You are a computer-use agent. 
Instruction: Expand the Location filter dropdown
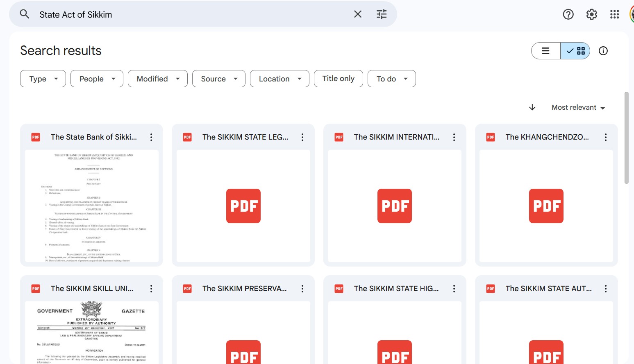point(280,79)
